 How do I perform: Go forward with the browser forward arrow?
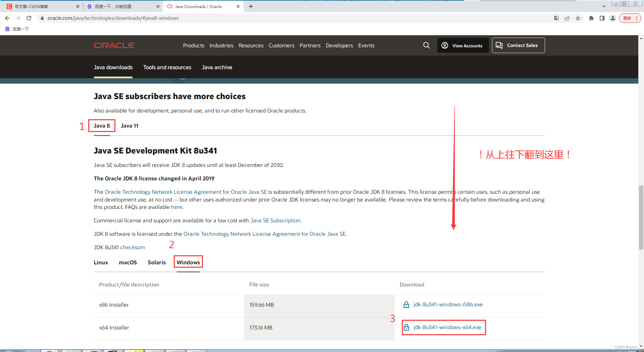point(18,18)
